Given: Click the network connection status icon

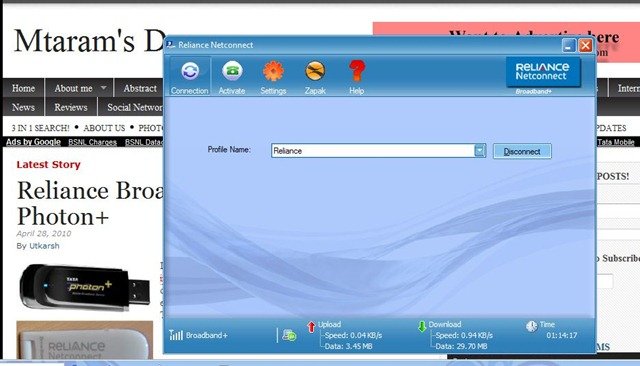Looking at the screenshot, I should [x=289, y=335].
